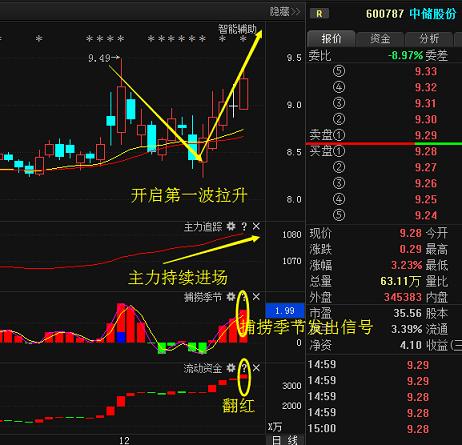Switch to the 资金 tab
This screenshot has height=445, width=462.
click(x=380, y=39)
